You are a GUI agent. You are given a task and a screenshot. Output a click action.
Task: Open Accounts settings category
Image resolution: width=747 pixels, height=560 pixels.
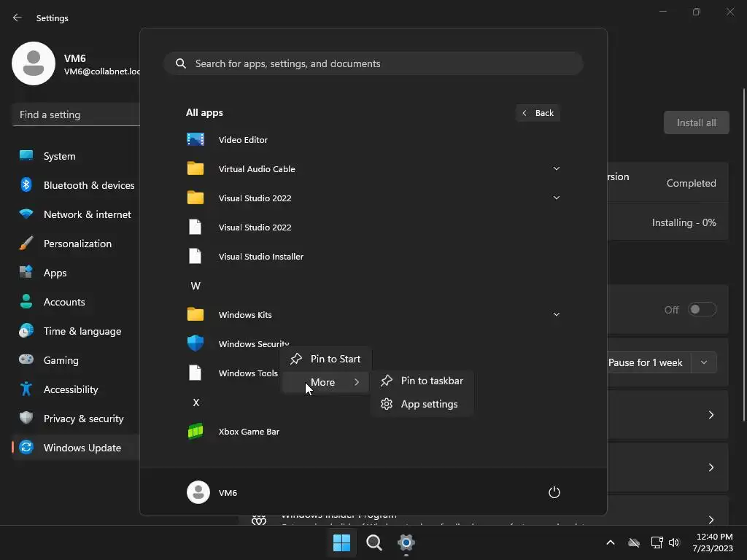click(x=76, y=301)
